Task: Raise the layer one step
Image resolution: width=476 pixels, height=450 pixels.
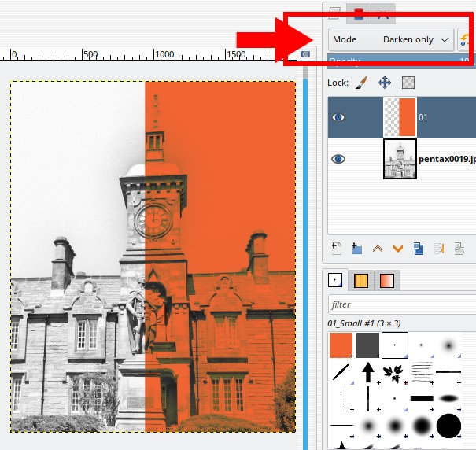Action: (378, 249)
